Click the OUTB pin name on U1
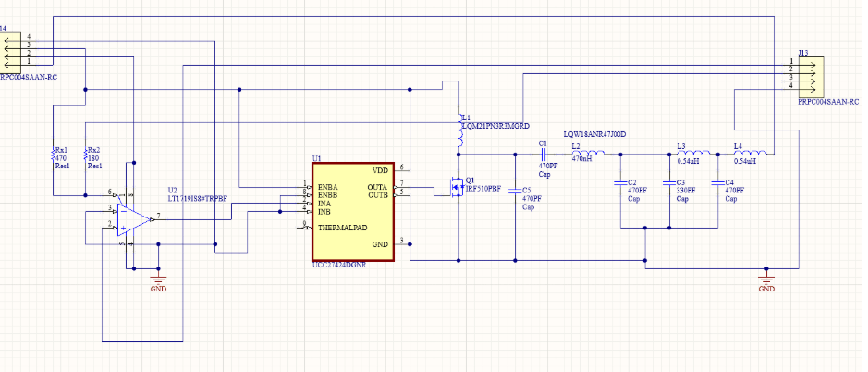Screen dimensions: 868x372 (x=377, y=194)
